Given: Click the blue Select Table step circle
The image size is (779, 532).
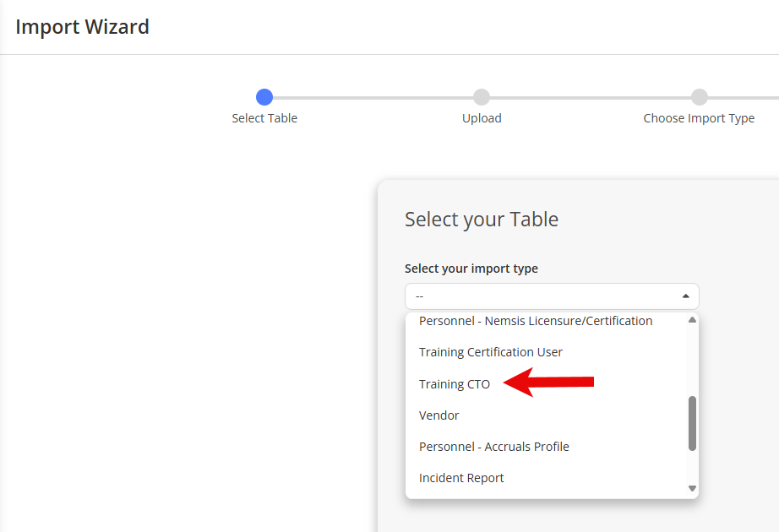Looking at the screenshot, I should (x=264, y=97).
